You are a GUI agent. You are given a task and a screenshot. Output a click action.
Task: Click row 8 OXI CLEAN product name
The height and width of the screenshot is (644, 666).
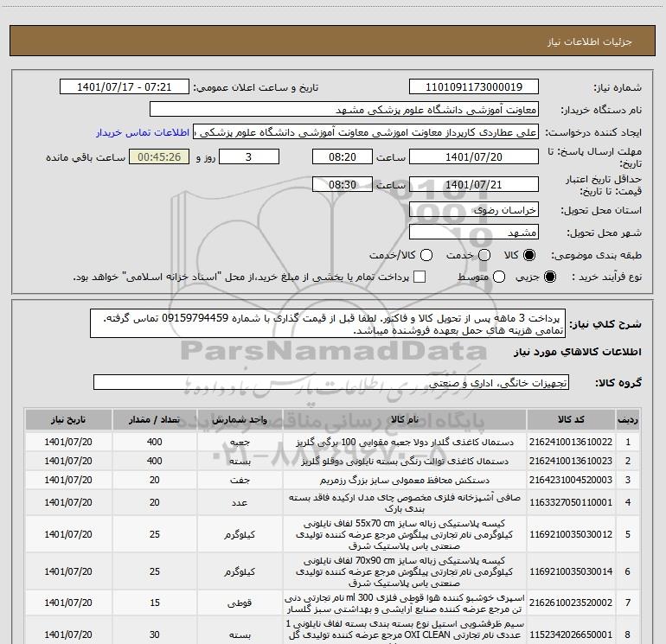tap(405, 630)
